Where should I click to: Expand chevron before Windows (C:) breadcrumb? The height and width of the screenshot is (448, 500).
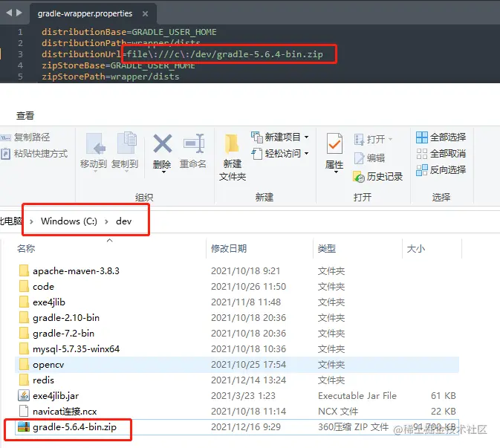click(x=31, y=221)
